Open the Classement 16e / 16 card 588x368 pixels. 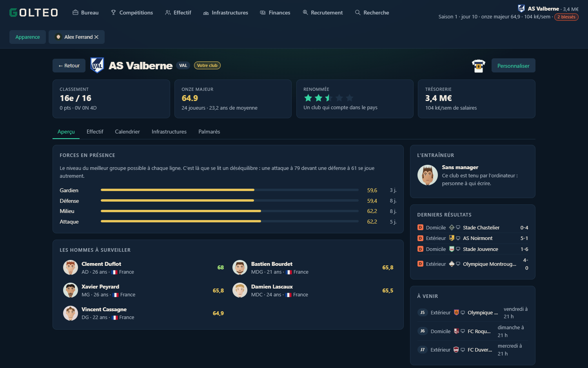(111, 99)
